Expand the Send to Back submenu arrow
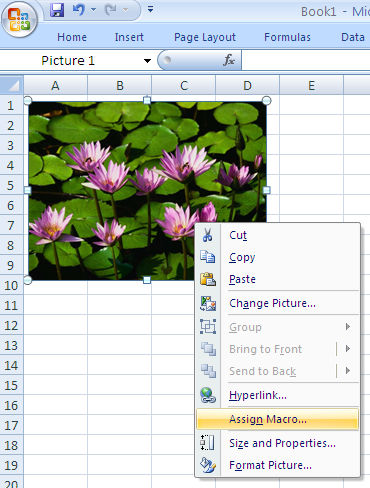 [x=348, y=370]
